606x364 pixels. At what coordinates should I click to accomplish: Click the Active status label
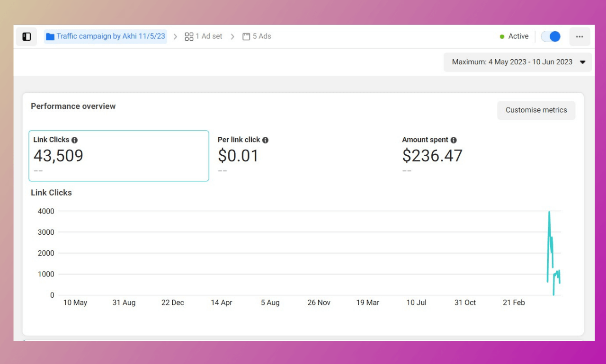tap(518, 36)
